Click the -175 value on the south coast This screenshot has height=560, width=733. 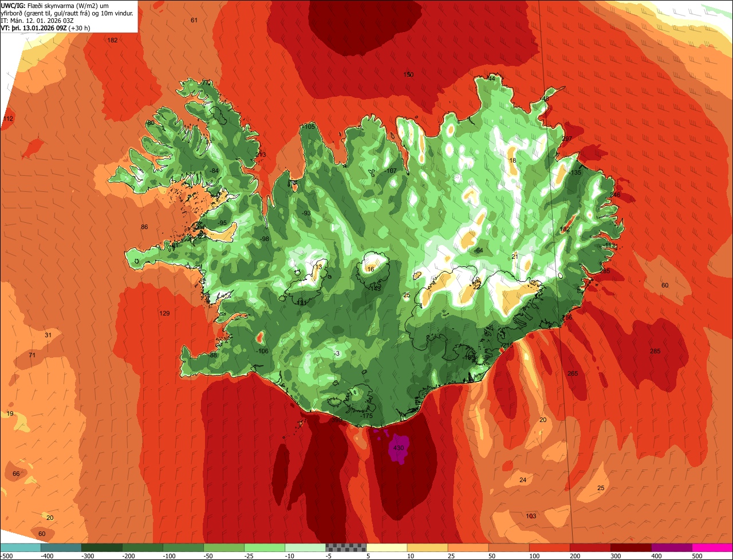point(366,416)
